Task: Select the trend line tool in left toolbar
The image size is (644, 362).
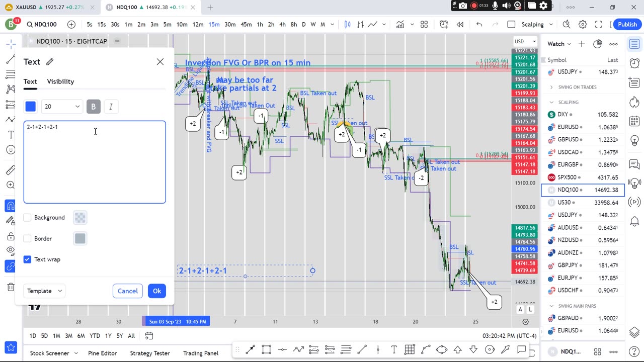Action: tap(11, 59)
